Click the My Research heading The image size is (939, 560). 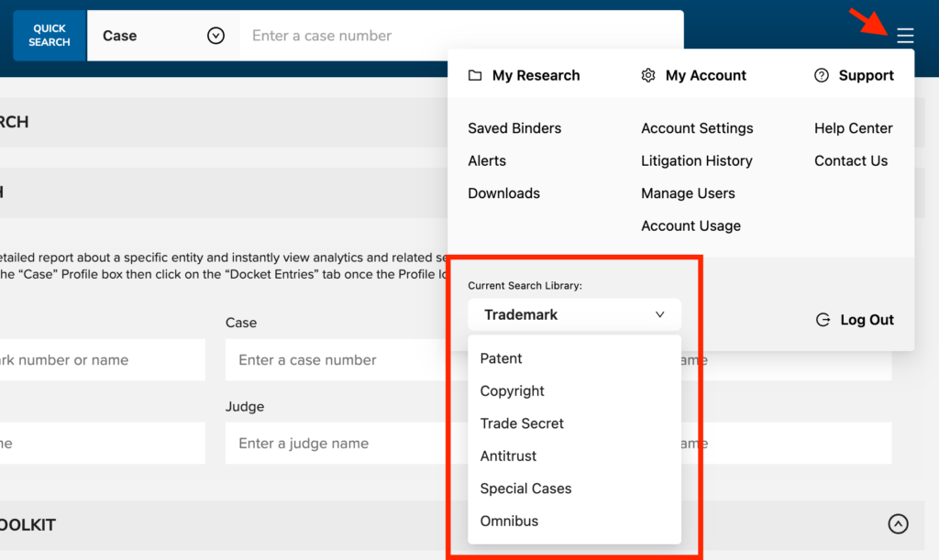(536, 75)
